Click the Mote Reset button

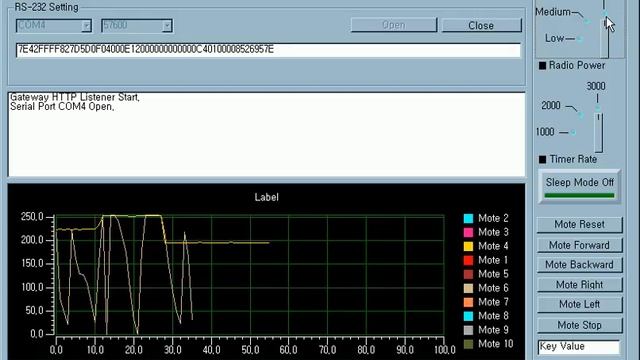[579, 224]
